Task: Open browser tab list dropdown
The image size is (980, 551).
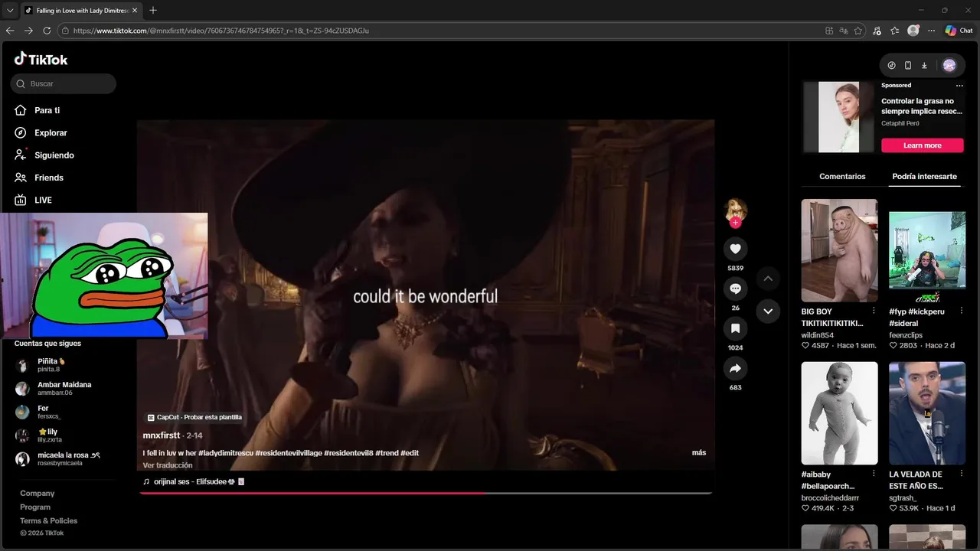Action: pyautogui.click(x=10, y=10)
